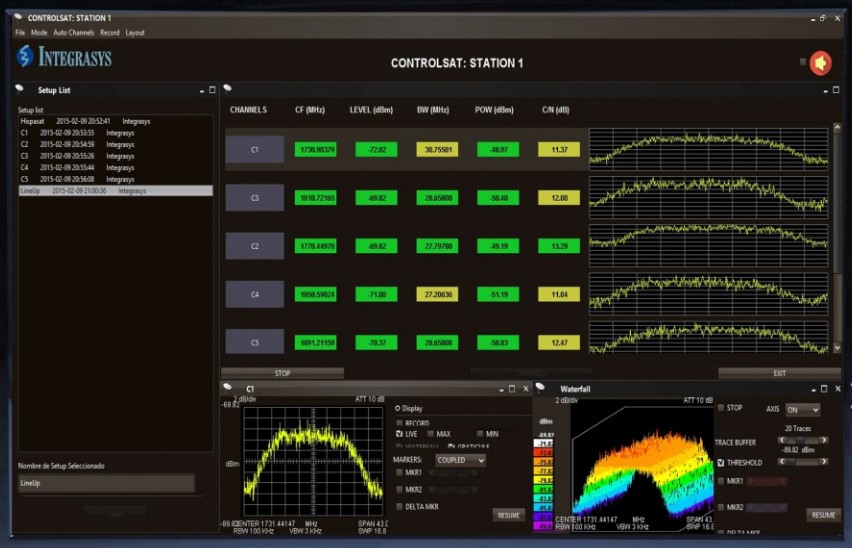Click the Integrasys logo
This screenshot has height=548, width=852.
point(65,56)
